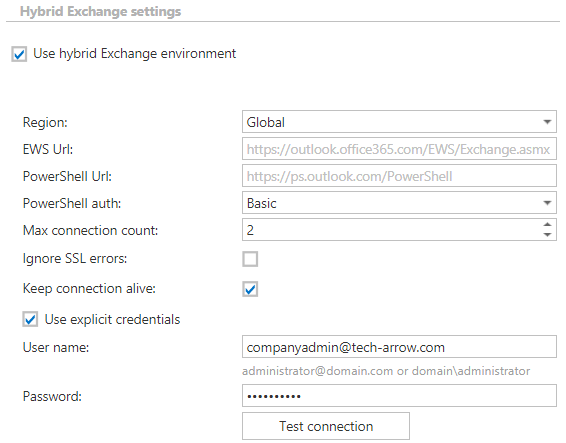
Task: Expand the PowerShell auth dropdown arrow
Action: tap(547, 203)
